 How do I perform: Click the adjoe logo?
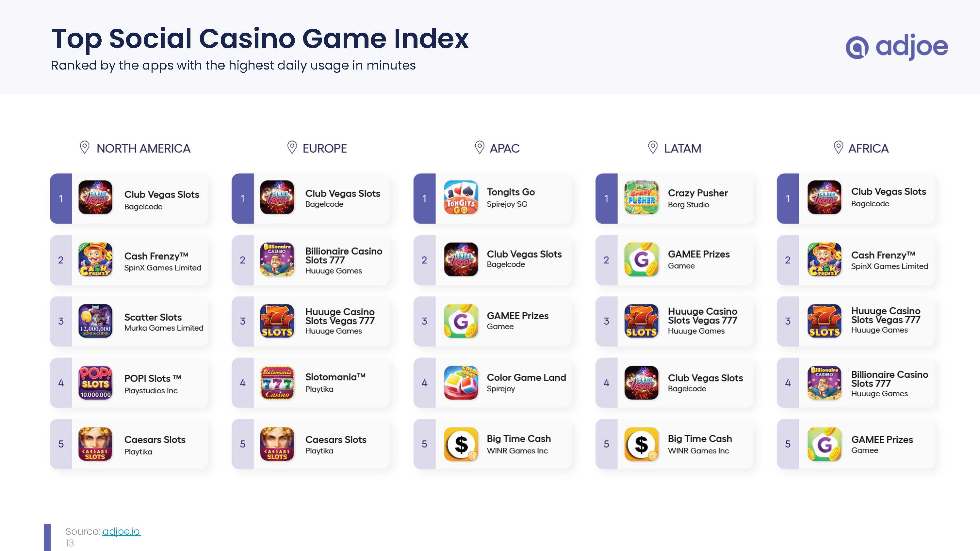(x=897, y=47)
